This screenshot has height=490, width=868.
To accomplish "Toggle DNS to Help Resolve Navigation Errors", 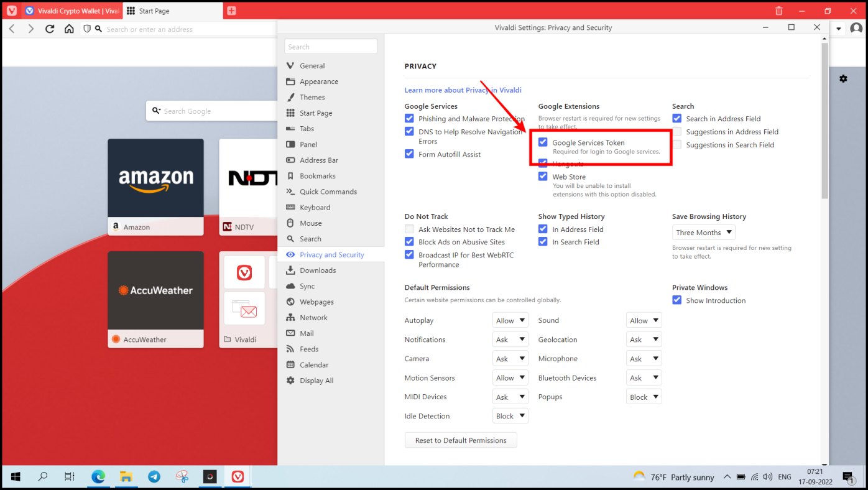I will [409, 131].
